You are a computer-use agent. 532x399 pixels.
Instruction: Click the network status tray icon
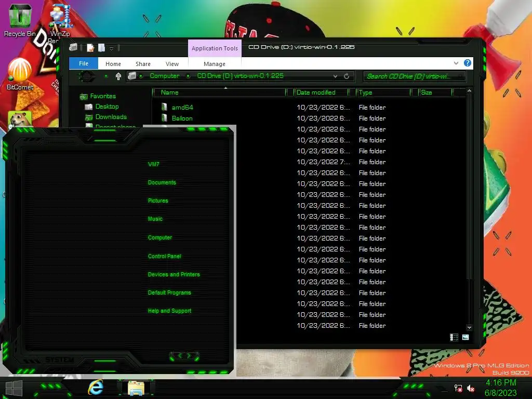point(458,388)
